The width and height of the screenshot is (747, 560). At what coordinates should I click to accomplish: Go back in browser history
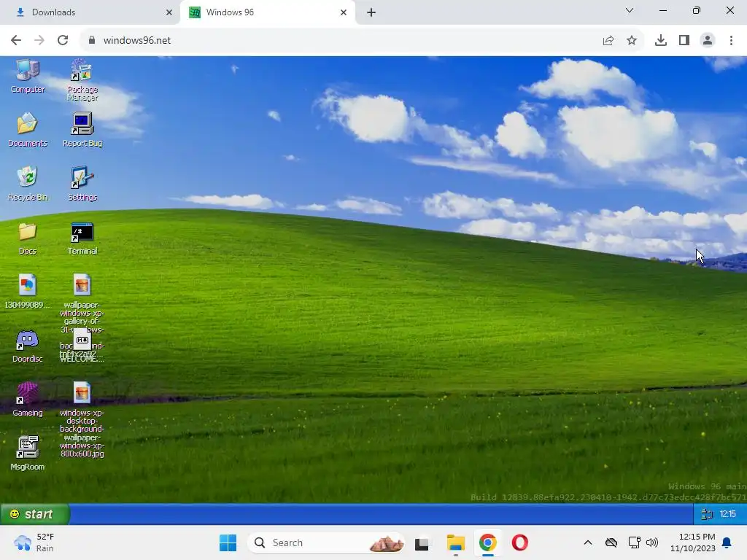[16, 40]
